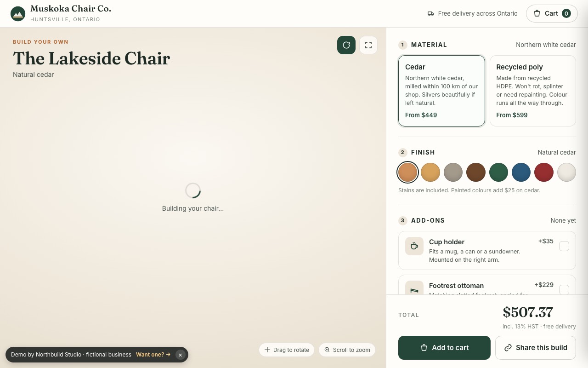Click the 'From $599' price text

(x=512, y=115)
